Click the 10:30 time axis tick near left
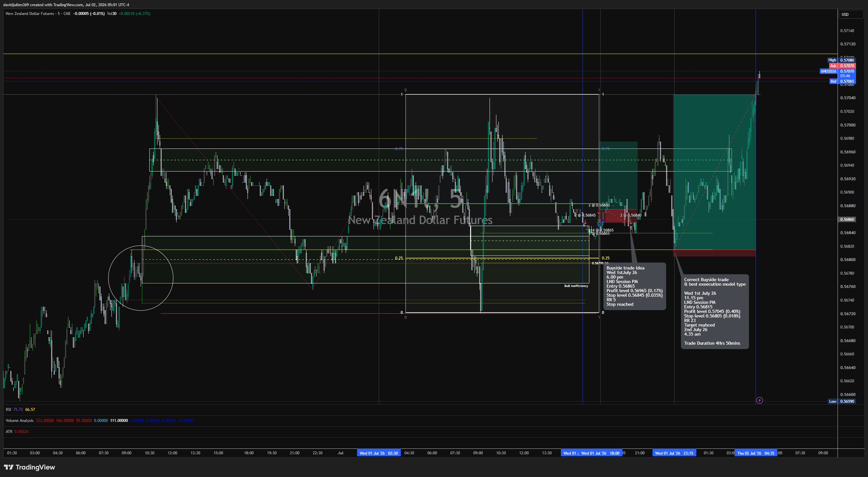868x477 pixels. (x=149, y=453)
